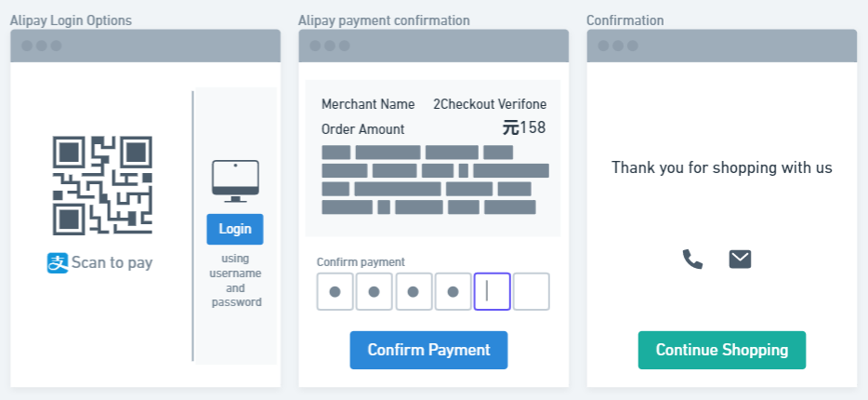Image resolution: width=868 pixels, height=400 pixels.
Task: Click the blue Login button
Action: click(x=235, y=229)
